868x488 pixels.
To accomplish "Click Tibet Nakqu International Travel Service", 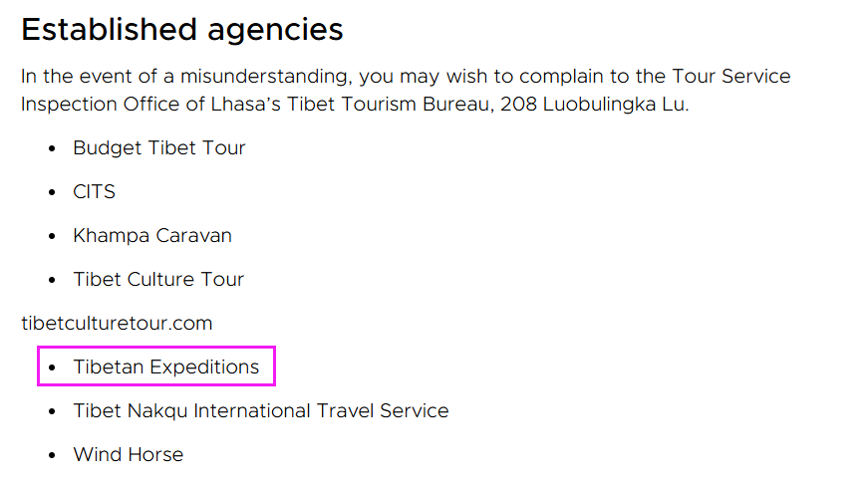I will pos(261,410).
